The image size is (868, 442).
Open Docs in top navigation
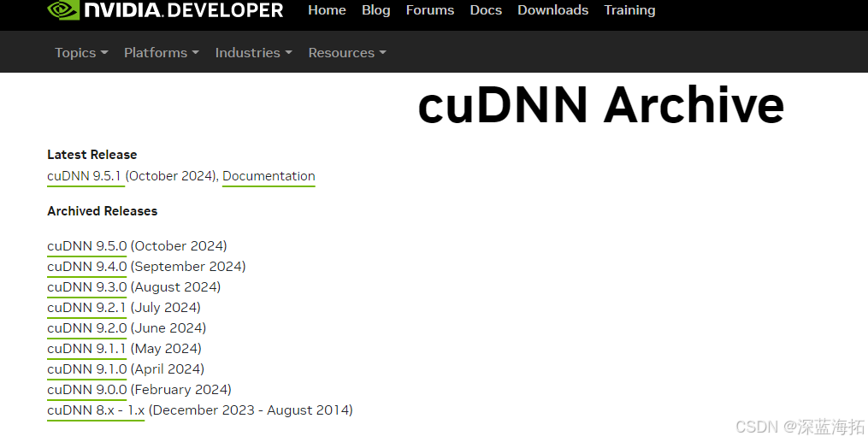(486, 10)
